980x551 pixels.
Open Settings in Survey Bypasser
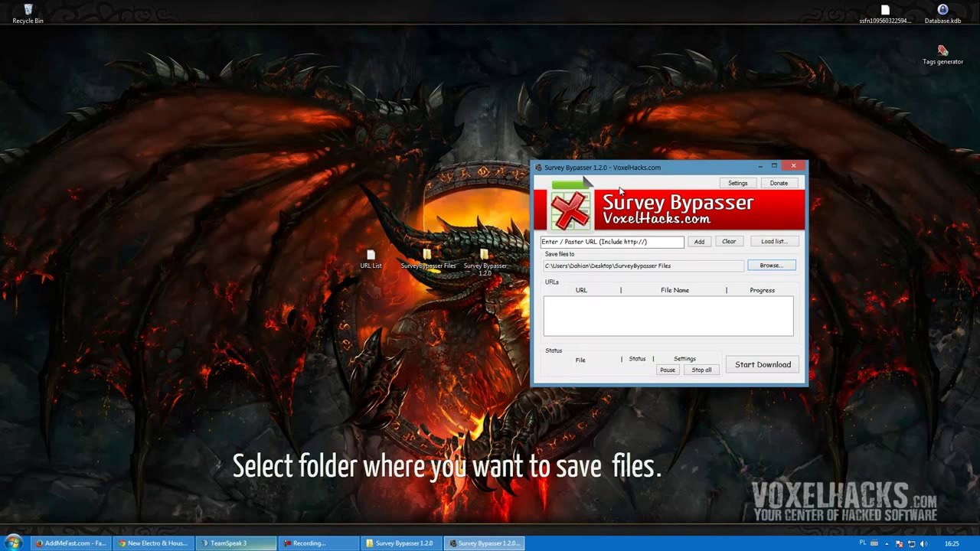click(x=737, y=183)
